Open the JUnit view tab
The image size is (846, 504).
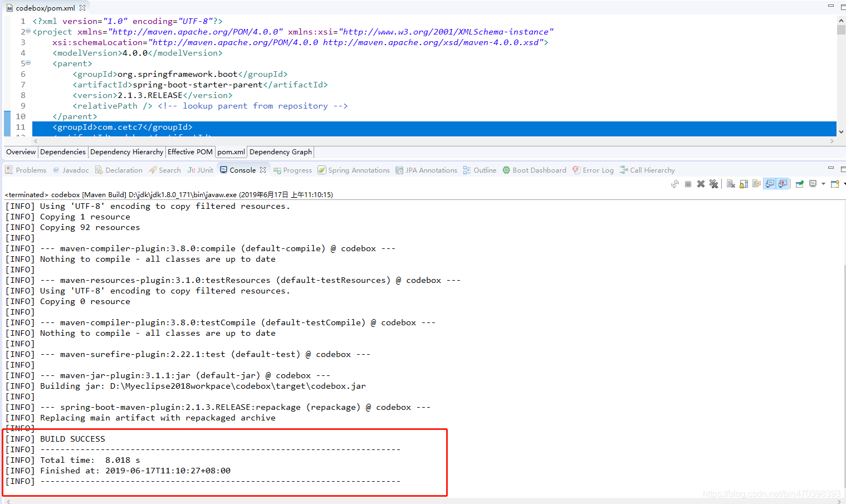click(200, 170)
